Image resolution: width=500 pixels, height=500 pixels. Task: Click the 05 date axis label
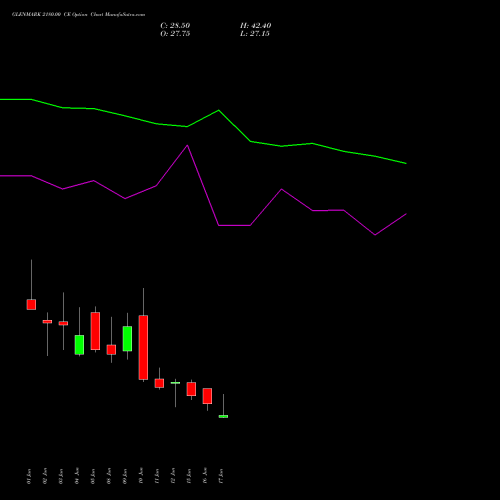point(93,476)
